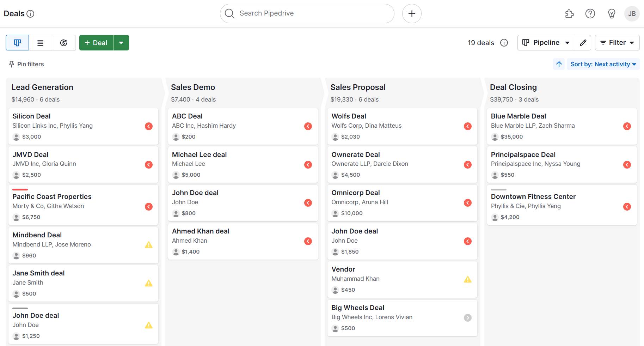This screenshot has width=644, height=346.
Task: Expand the Filter dropdown
Action: pyautogui.click(x=617, y=42)
